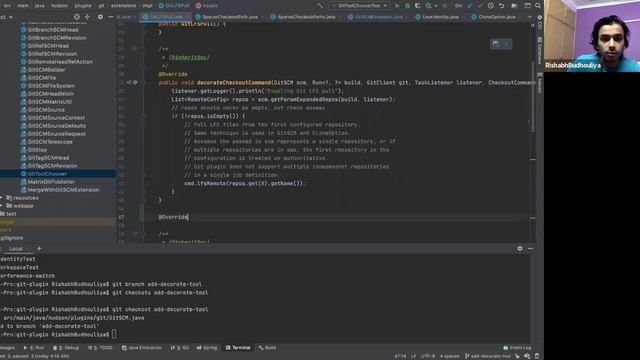The height and width of the screenshot is (360, 640).
Task: Open the Event Log
Action: [517, 348]
